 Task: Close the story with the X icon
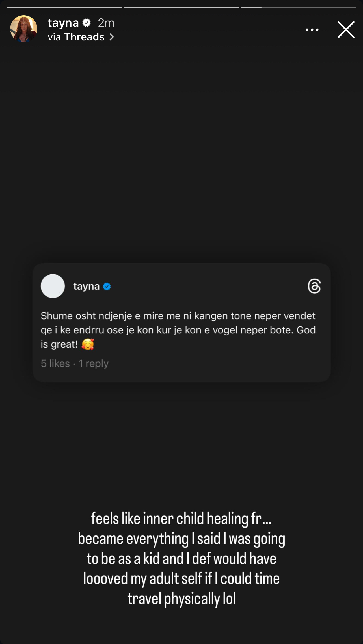tap(346, 29)
